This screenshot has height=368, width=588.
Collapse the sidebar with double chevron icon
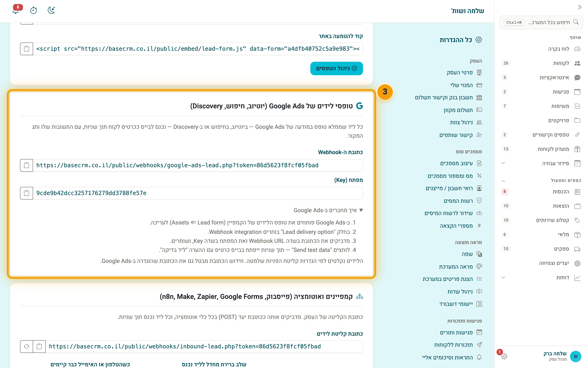579,7
